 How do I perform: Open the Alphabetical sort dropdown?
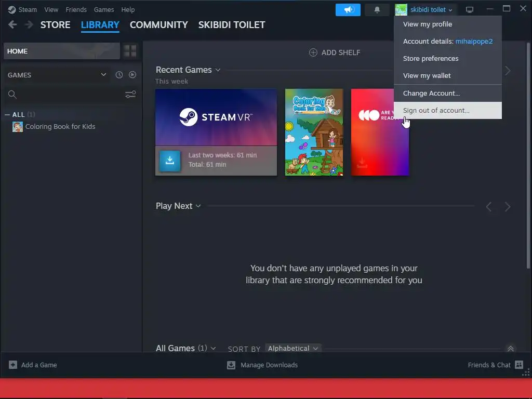click(292, 349)
